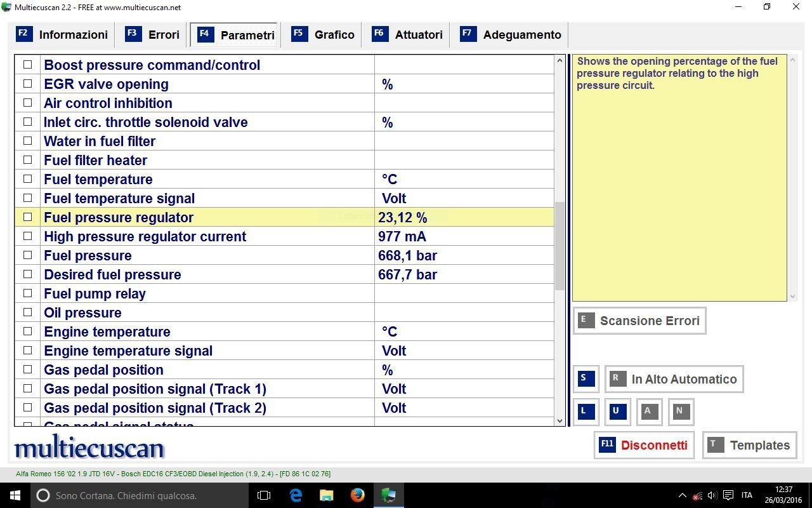The height and width of the screenshot is (508, 812).
Task: Select Gas pedal position signal (Track 2)
Action: (155, 408)
